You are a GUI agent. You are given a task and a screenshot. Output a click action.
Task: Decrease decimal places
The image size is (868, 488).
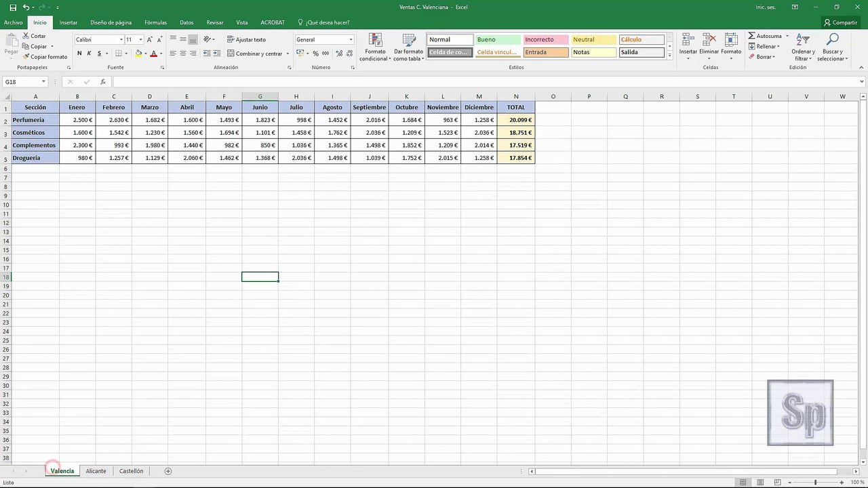(348, 54)
